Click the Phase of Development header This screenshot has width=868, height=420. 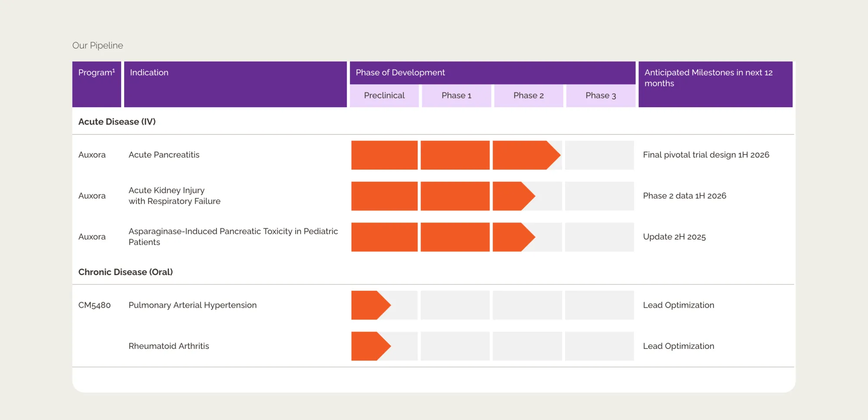click(400, 72)
